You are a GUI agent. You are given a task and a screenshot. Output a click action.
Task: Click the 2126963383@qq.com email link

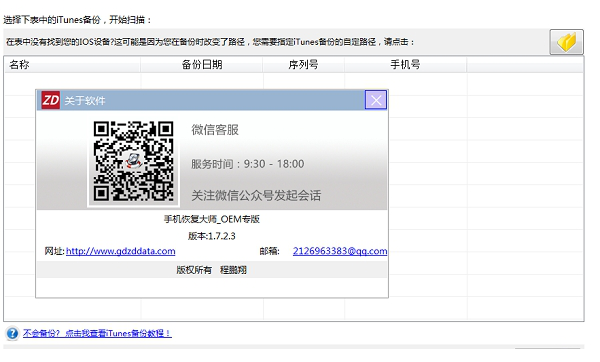click(340, 251)
